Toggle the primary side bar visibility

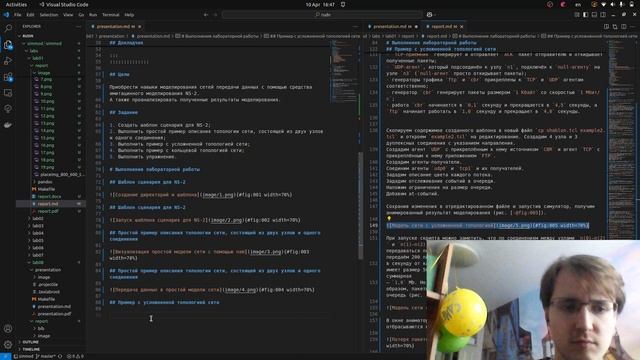[585, 15]
